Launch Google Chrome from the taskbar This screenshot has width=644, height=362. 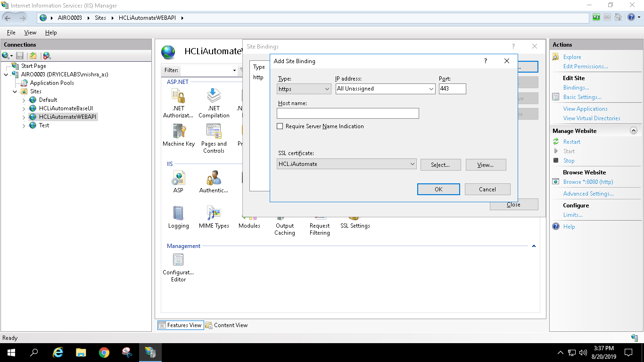104,352
